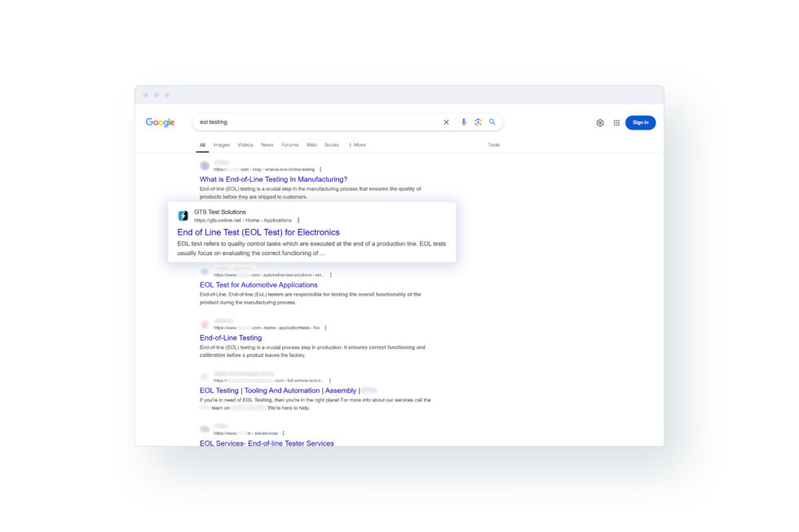Open the Google apps grid icon
The height and width of the screenshot is (532, 799).
coord(616,123)
